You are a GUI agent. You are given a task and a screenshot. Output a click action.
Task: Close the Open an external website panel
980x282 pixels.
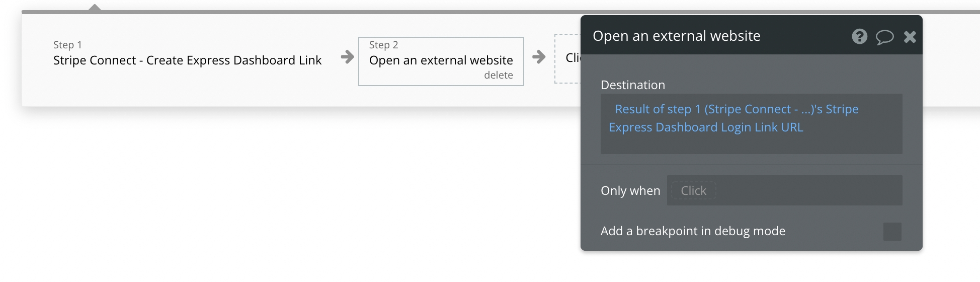[910, 37]
